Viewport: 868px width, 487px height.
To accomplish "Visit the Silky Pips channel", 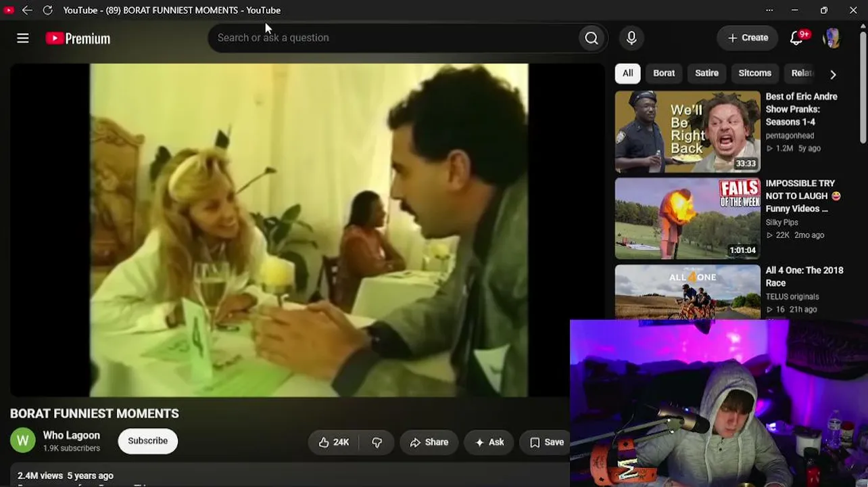I will [782, 222].
